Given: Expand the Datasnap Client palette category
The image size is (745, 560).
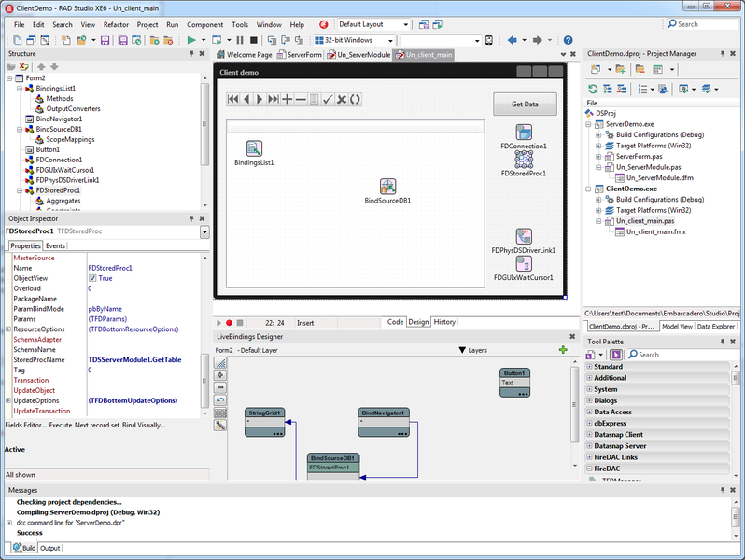Looking at the screenshot, I should point(589,435).
